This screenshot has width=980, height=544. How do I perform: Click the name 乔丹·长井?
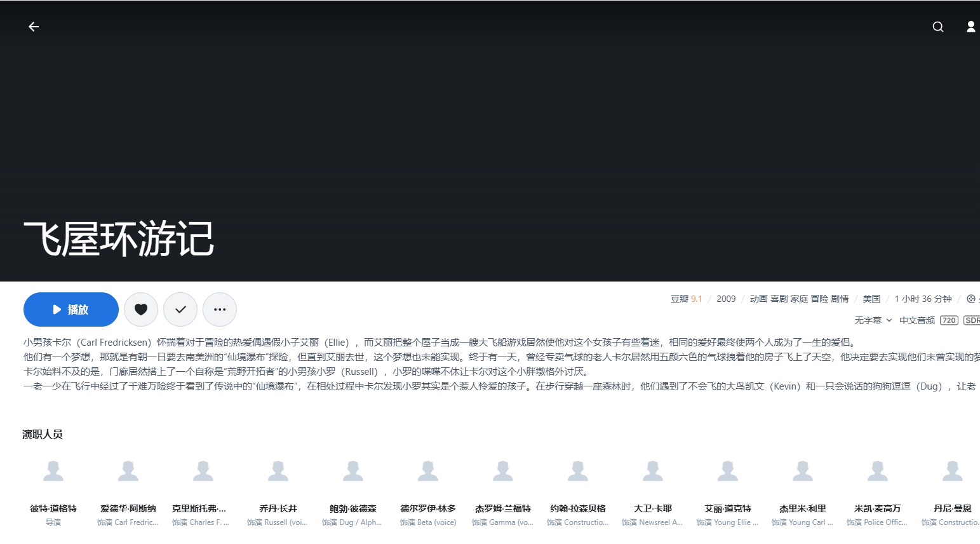point(278,508)
